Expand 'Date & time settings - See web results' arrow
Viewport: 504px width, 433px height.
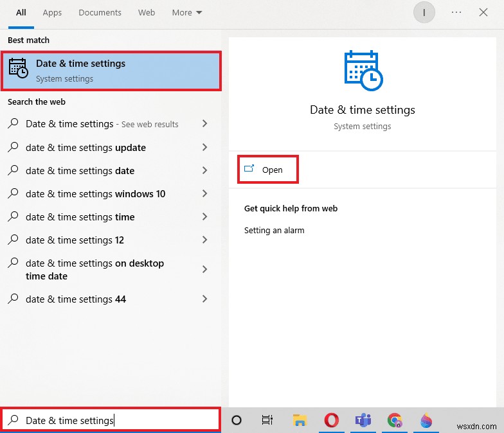tap(204, 123)
